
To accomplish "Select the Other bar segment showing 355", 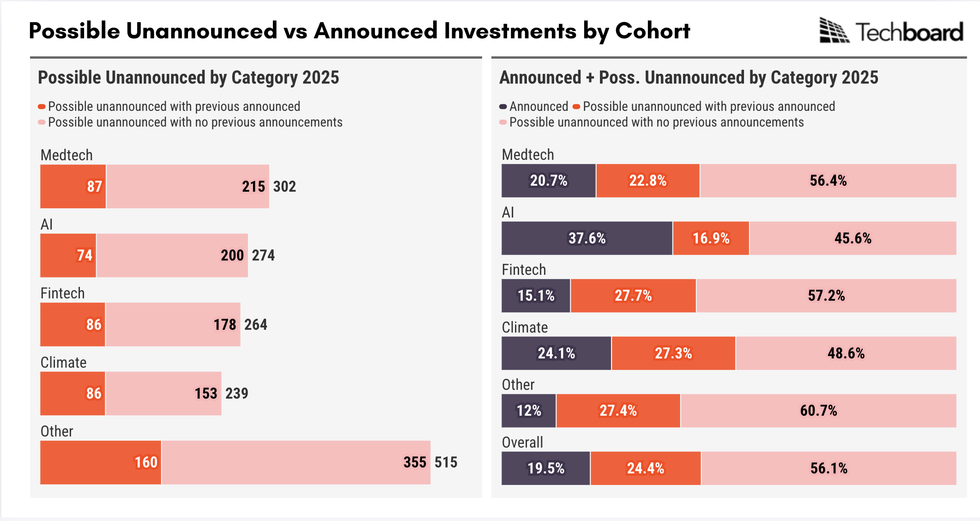I will pyautogui.click(x=296, y=462).
